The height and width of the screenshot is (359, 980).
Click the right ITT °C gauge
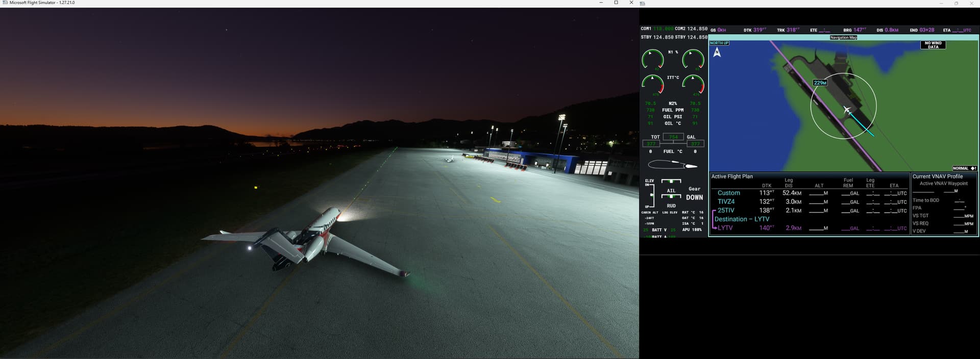coord(693,84)
